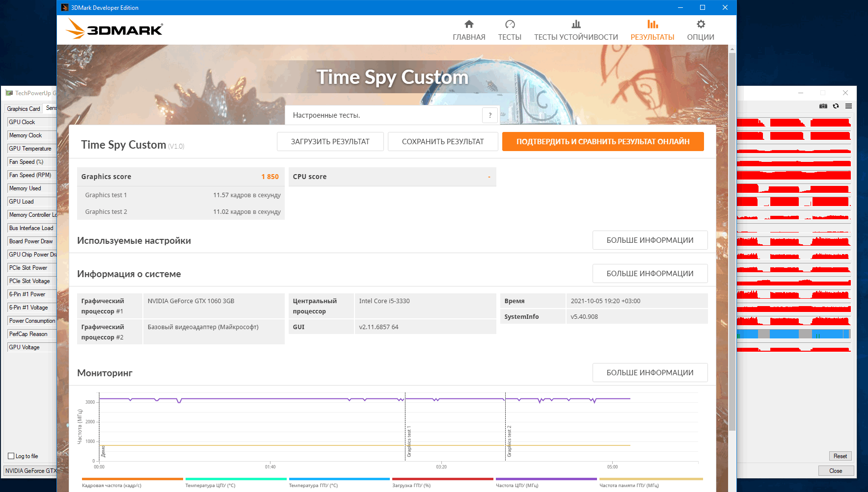Viewport: 868px width, 492px height.
Task: Toggle Температура ЦПУ green legend bar
Action: [236, 479]
